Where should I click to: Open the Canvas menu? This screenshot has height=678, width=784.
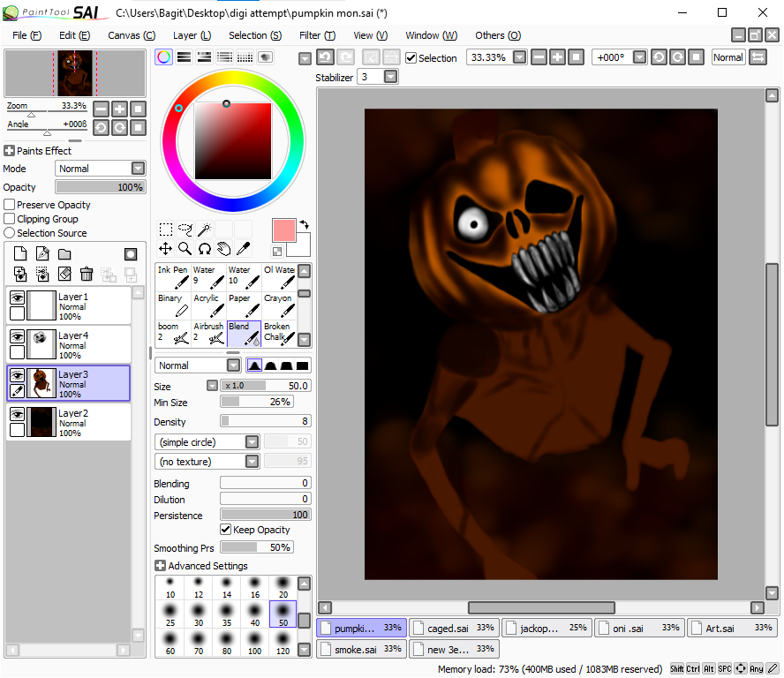pos(132,35)
